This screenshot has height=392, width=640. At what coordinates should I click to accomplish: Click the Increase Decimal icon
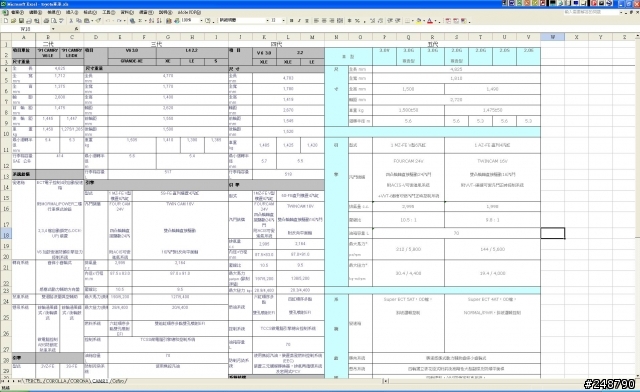373,20
